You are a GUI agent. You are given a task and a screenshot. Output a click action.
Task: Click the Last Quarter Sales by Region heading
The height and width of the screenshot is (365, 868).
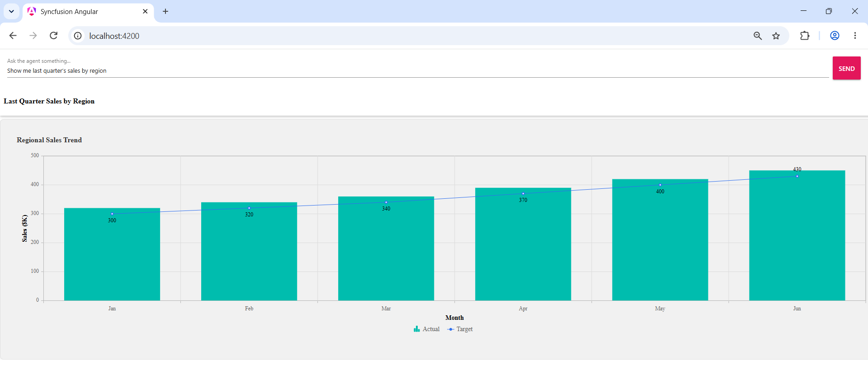point(49,101)
